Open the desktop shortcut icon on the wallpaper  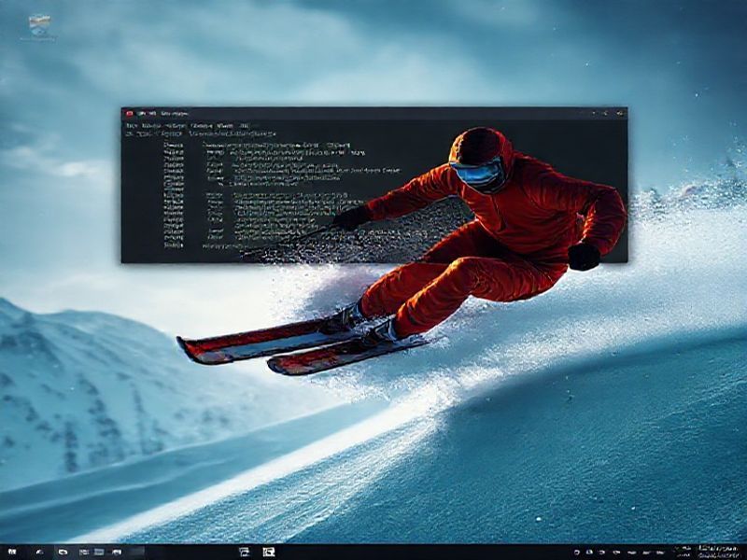(39, 26)
